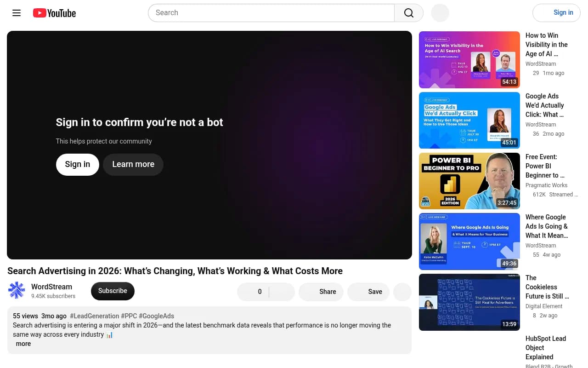Viewport: 588px width, 368px height.
Task: Click the "55 views" text in the description
Action: pos(25,316)
